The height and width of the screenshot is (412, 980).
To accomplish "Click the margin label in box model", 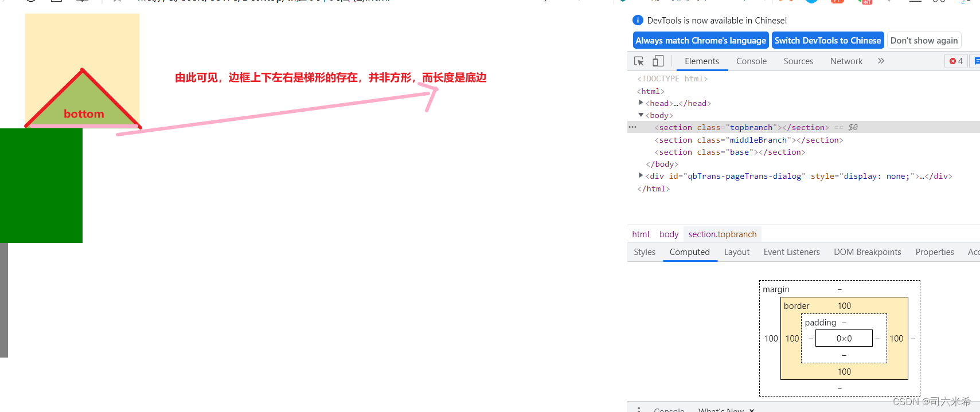I will click(776, 289).
